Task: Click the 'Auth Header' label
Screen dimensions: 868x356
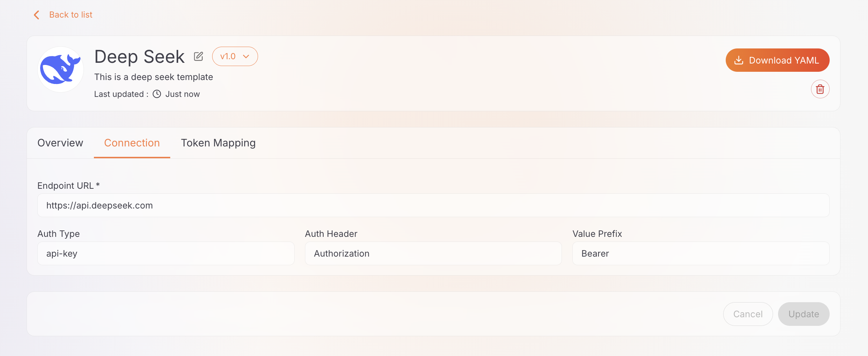Action: tap(331, 234)
